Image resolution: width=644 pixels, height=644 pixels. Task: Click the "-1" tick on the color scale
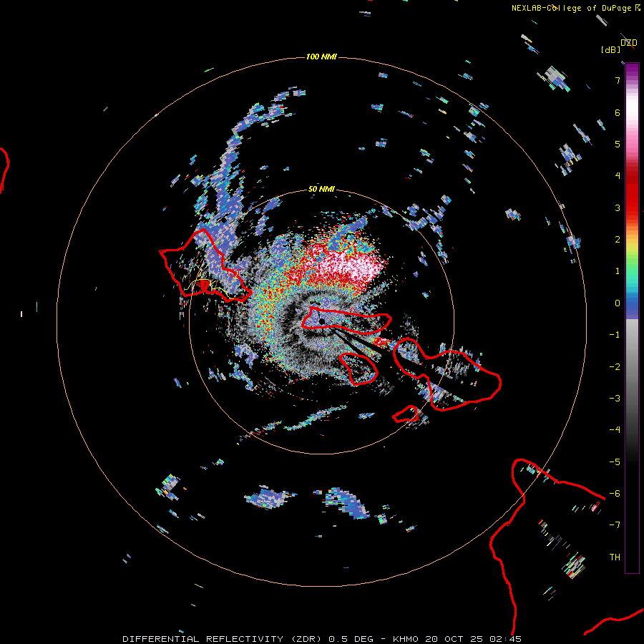point(615,335)
